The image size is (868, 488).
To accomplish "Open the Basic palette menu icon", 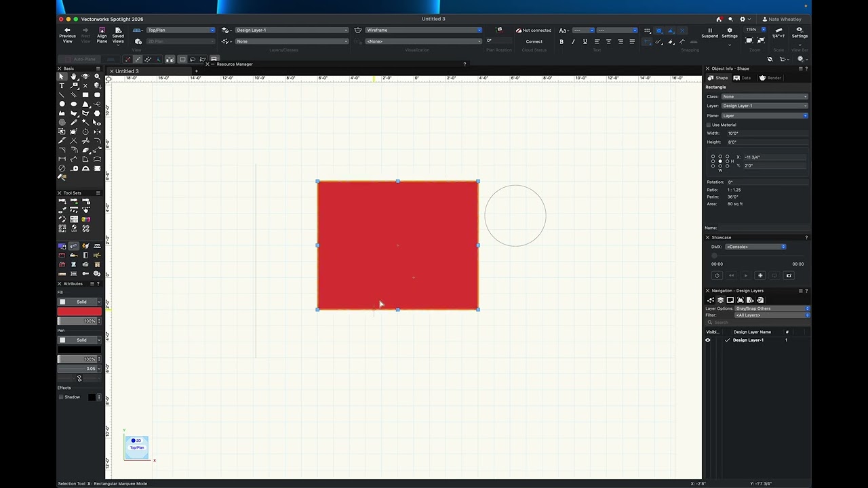I will point(98,68).
